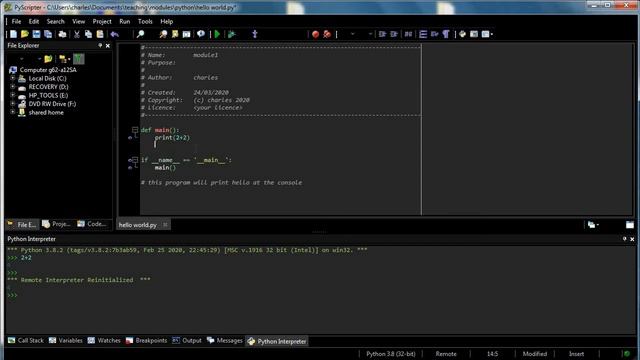640x360 pixels.
Task: Open the Search menu
Action: [x=56, y=21]
